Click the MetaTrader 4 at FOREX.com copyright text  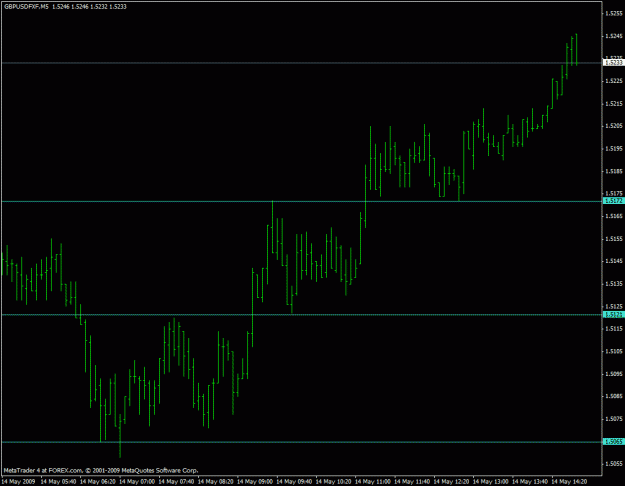pyautogui.click(x=101, y=470)
